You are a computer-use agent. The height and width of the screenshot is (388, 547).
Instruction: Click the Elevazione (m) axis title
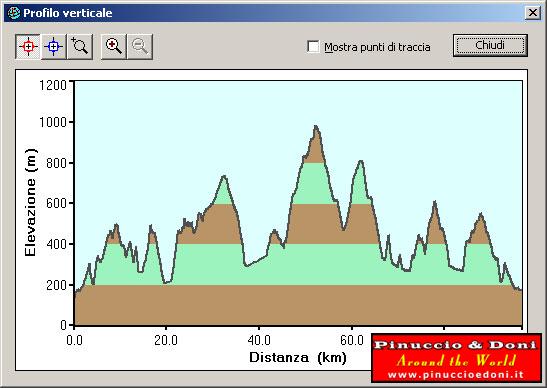click(x=31, y=203)
